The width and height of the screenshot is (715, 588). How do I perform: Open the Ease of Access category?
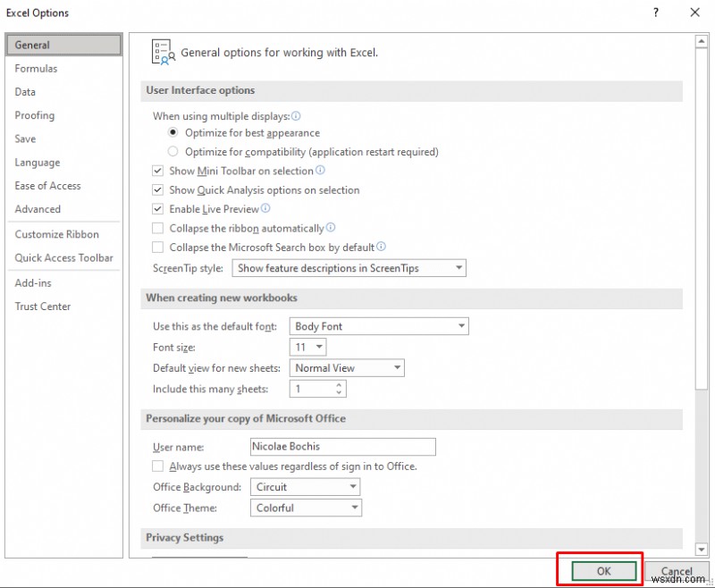coord(63,186)
